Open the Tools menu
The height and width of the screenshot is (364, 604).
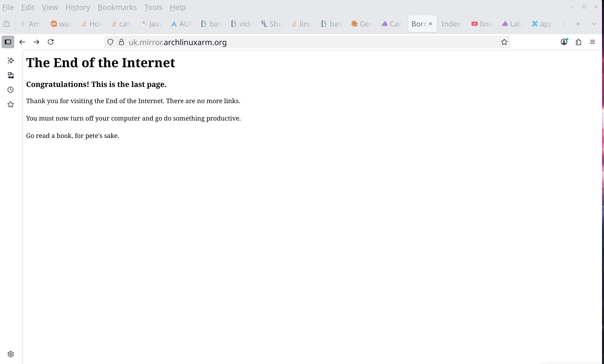(153, 7)
